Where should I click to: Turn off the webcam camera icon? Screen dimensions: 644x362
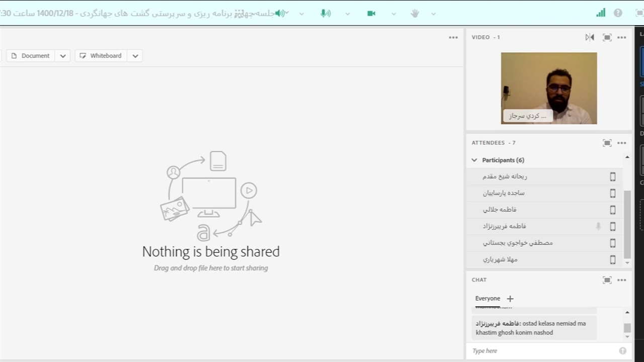(x=371, y=14)
